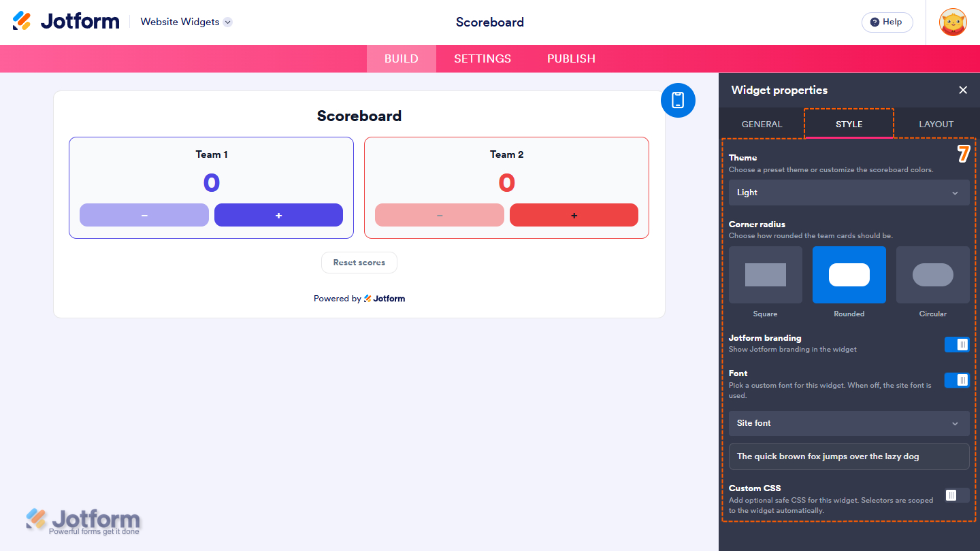The width and height of the screenshot is (980, 551).
Task: Open the Help button
Action: 887,22
